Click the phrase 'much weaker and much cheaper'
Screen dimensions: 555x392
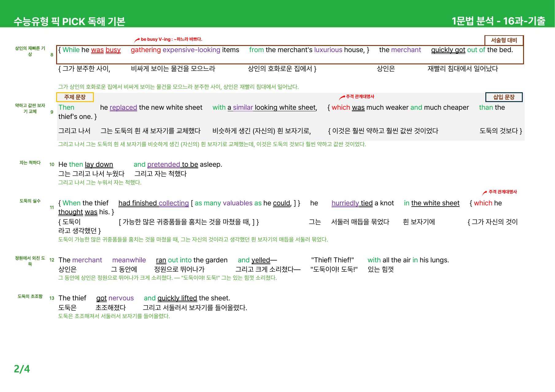[x=418, y=108]
